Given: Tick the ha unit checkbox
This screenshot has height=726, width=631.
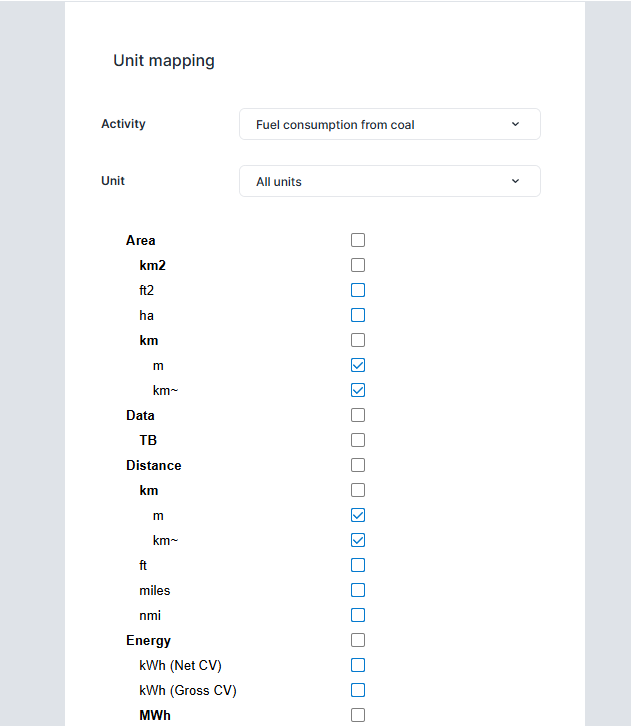Looking at the screenshot, I should click(x=358, y=315).
